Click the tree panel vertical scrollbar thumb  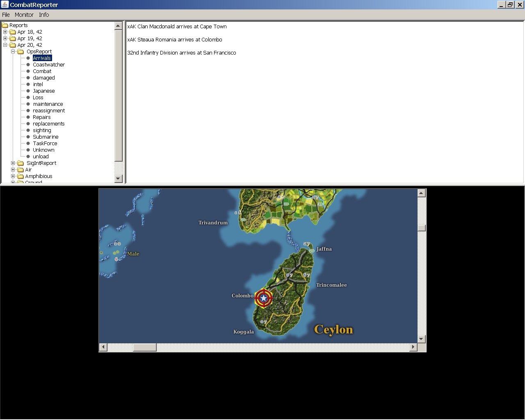pyautogui.click(x=119, y=95)
